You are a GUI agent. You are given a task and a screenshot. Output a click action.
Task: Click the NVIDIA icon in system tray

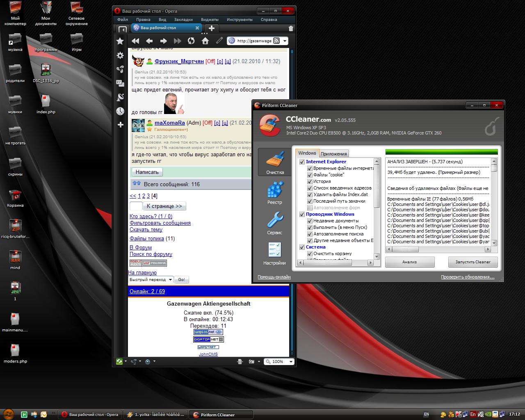click(x=488, y=414)
